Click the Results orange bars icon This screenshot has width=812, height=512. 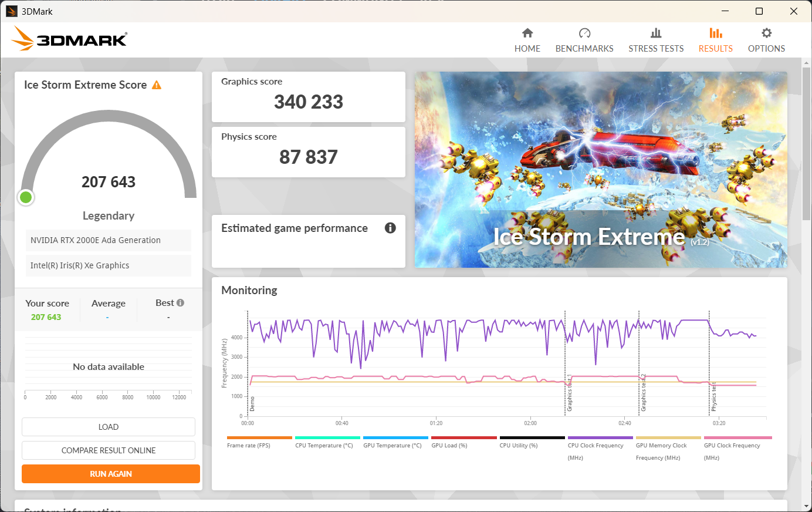point(715,33)
